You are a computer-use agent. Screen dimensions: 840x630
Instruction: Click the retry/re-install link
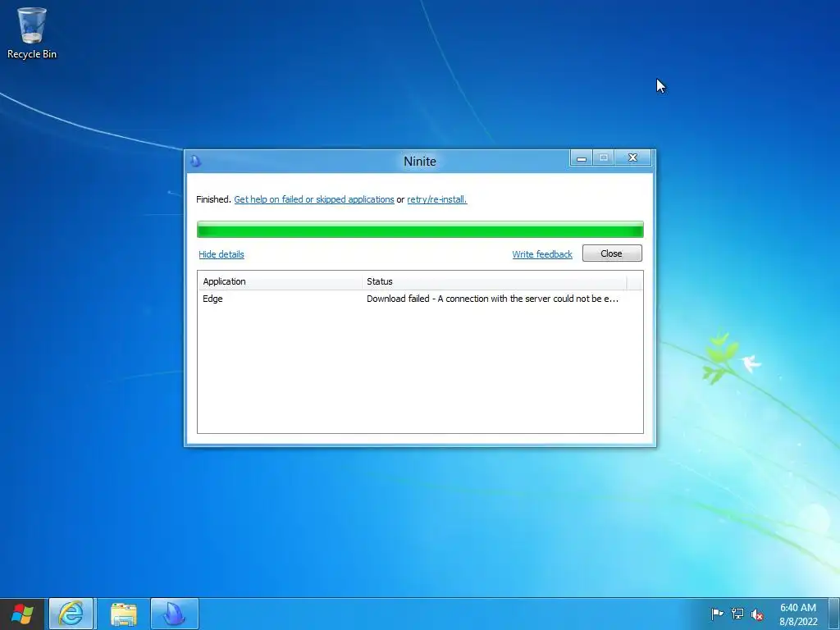pyautogui.click(x=437, y=199)
